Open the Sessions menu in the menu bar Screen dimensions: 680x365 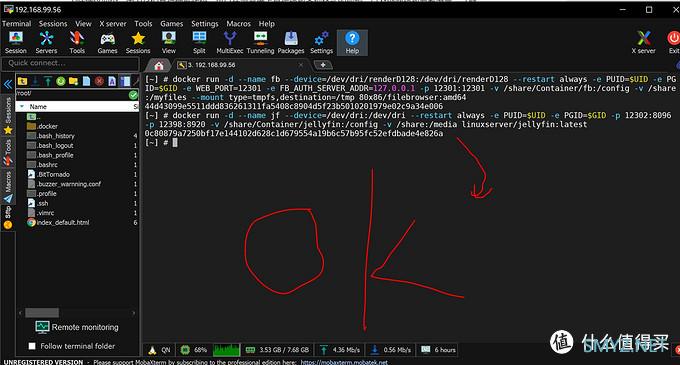tap(53, 23)
